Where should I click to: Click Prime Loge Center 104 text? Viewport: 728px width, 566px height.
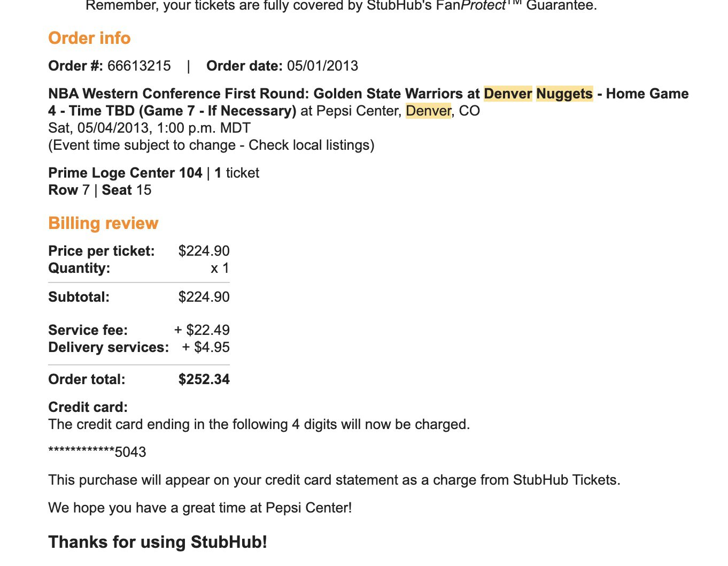point(125,173)
